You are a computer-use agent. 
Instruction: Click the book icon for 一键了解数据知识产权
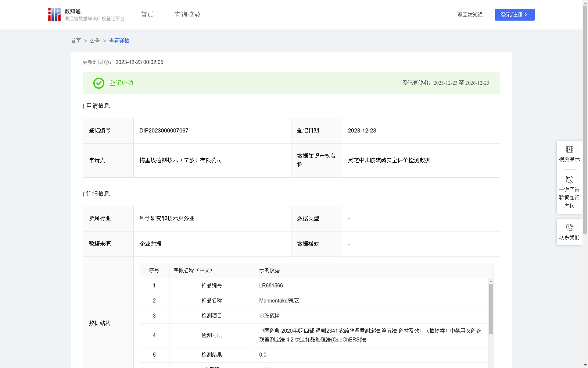(x=569, y=180)
